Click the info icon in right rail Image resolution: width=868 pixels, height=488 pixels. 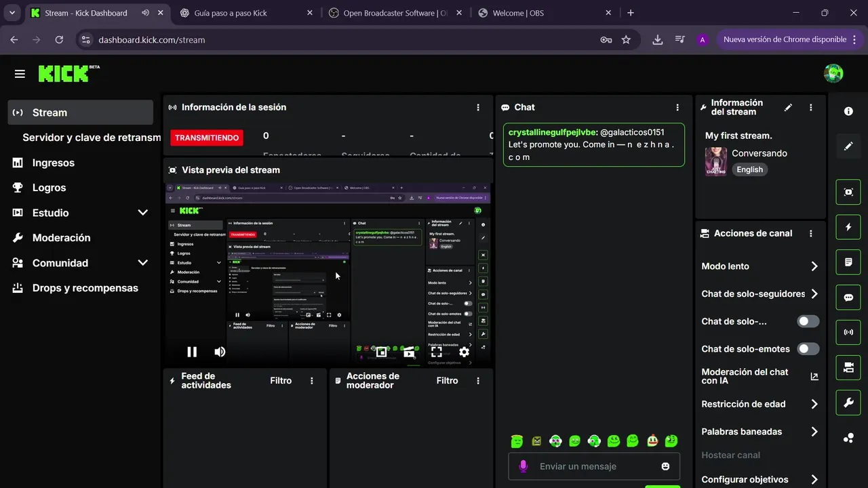848,111
